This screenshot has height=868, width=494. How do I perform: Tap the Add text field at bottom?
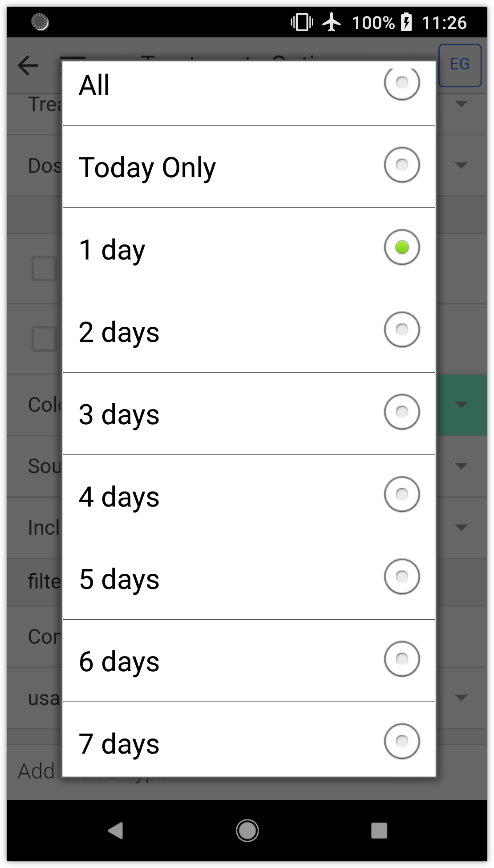(x=36, y=771)
